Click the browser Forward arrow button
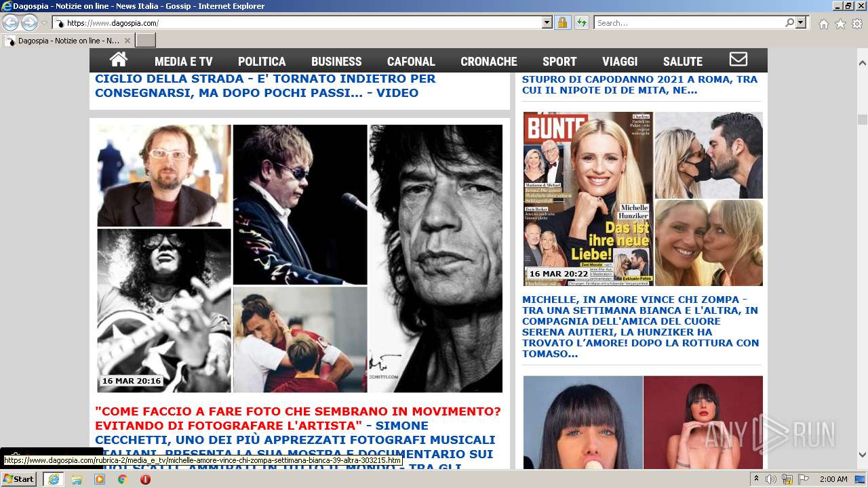This screenshot has width=868, height=488. point(29,23)
